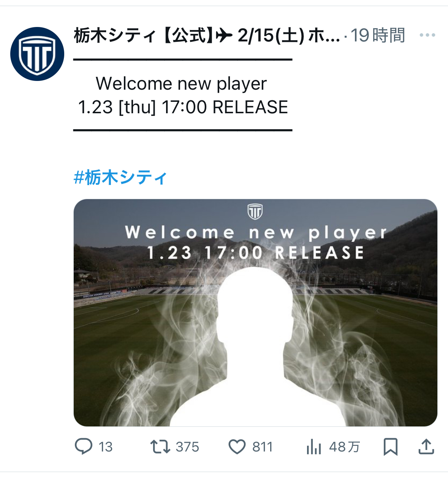Image resolution: width=448 pixels, height=480 pixels.
Task: View the 13 replies count
Action: (106, 447)
